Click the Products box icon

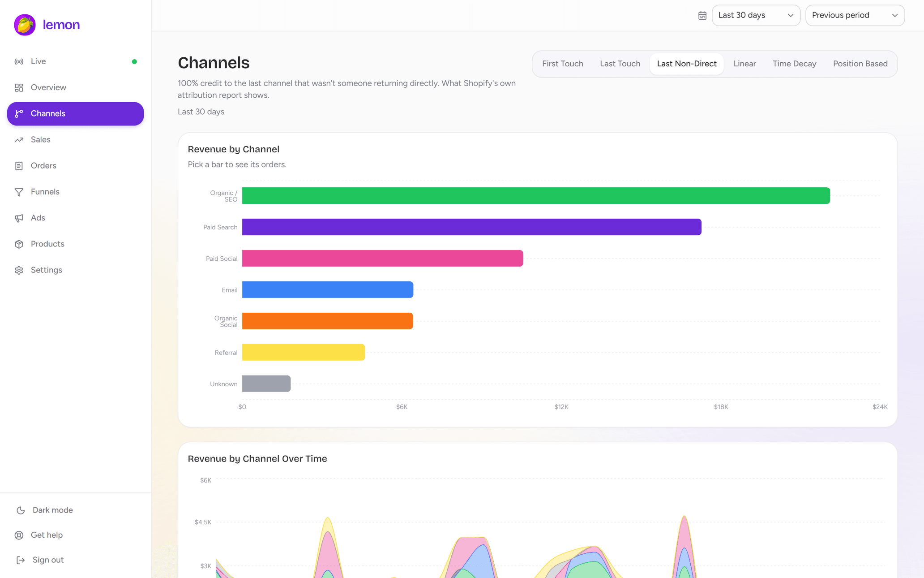coord(19,244)
